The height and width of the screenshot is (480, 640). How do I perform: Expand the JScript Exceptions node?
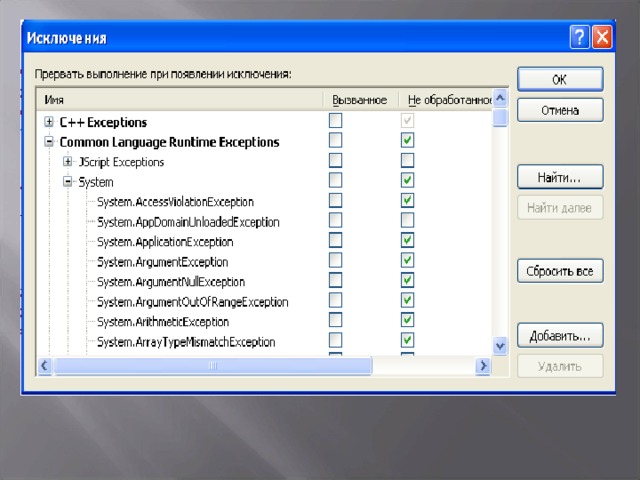tap(68, 162)
